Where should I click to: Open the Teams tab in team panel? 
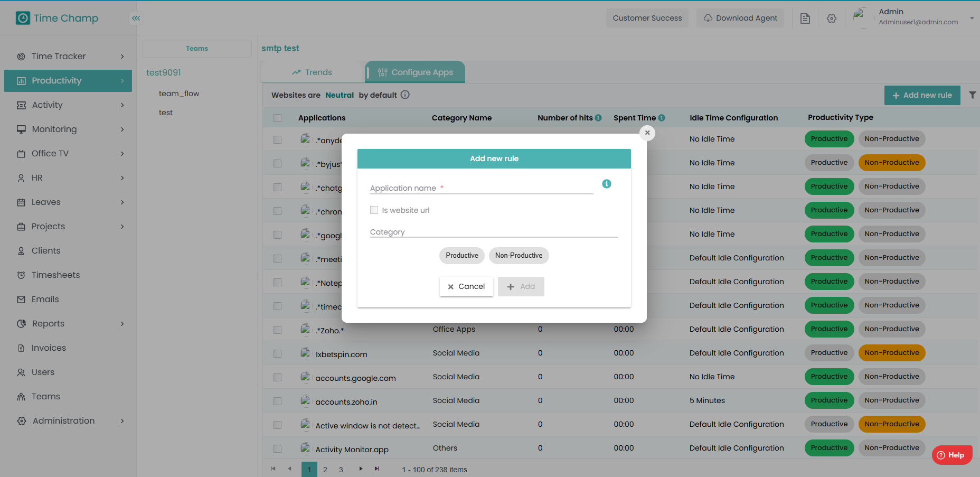(197, 49)
